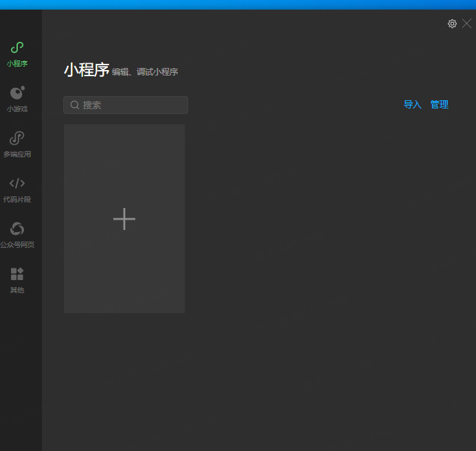Open the 代码片段 code snippets section

coord(17,190)
